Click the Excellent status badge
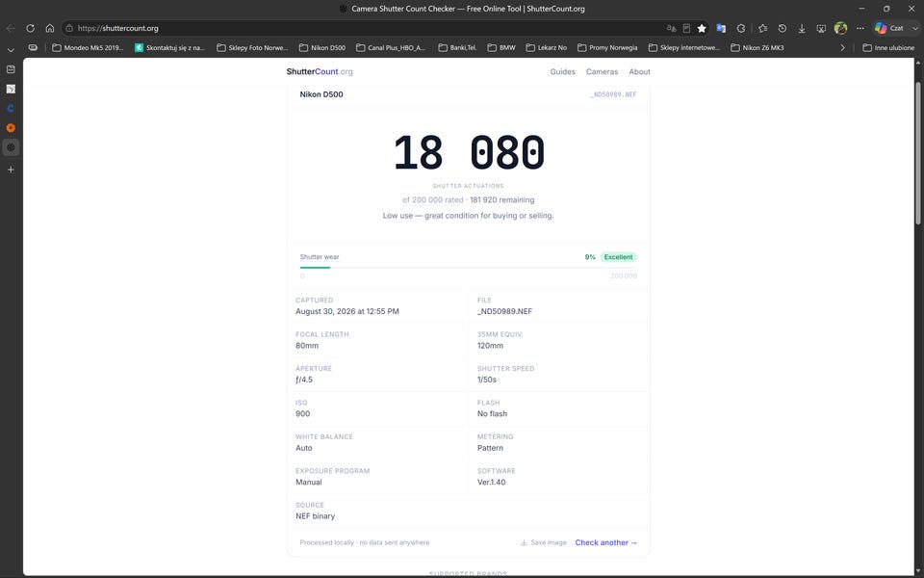Viewport: 924px width, 578px height. click(x=618, y=257)
